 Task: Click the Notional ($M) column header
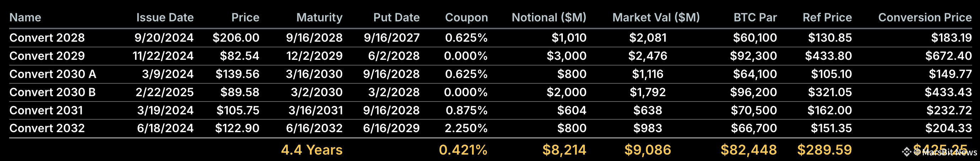point(549,17)
